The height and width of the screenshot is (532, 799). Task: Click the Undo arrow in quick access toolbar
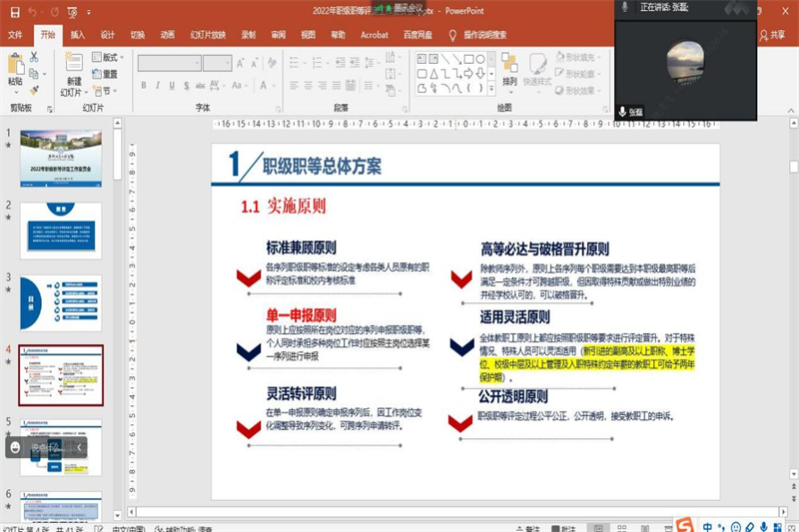[32, 11]
